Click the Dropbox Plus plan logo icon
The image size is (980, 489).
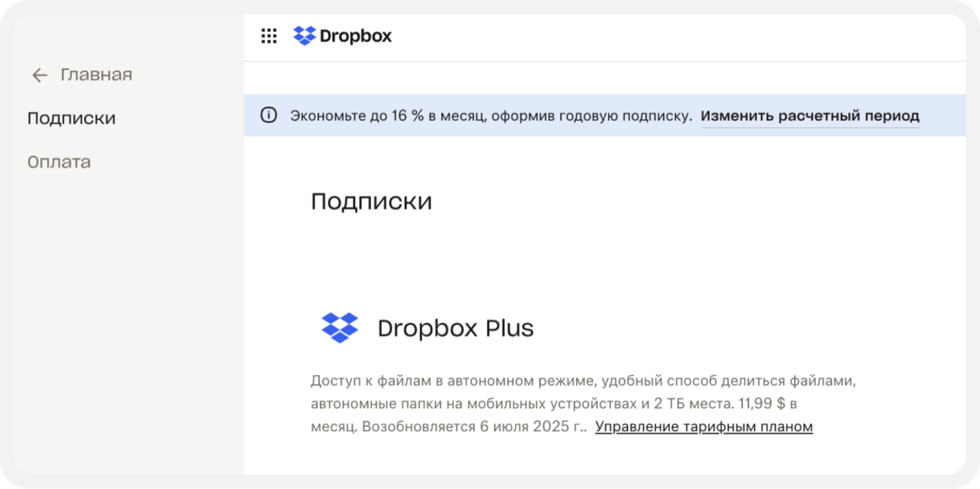[x=340, y=328]
